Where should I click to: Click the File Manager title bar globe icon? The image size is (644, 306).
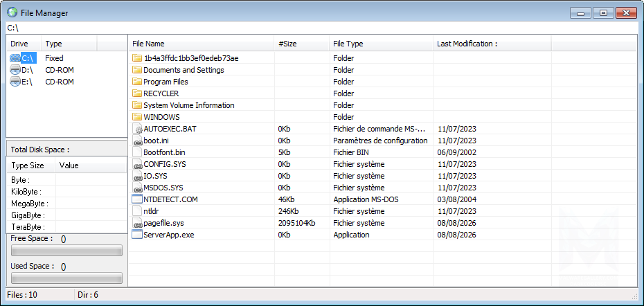point(12,12)
